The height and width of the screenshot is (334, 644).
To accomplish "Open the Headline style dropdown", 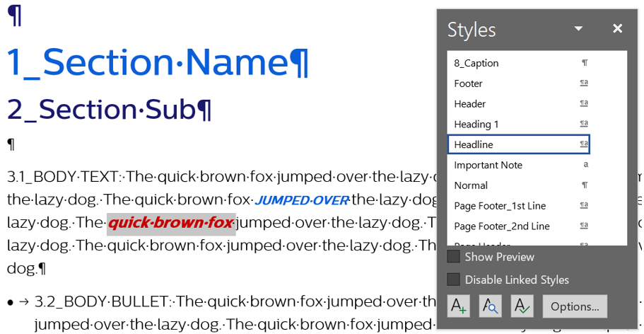I will click(584, 144).
